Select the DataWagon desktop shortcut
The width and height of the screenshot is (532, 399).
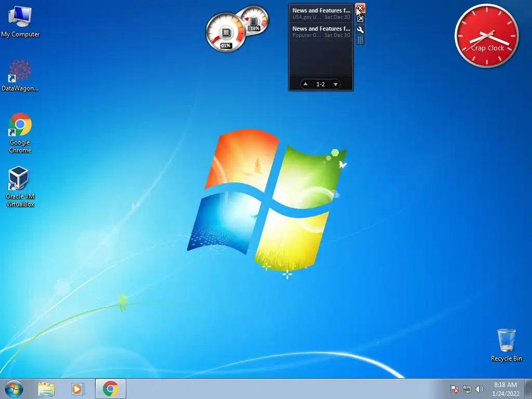tap(20, 75)
